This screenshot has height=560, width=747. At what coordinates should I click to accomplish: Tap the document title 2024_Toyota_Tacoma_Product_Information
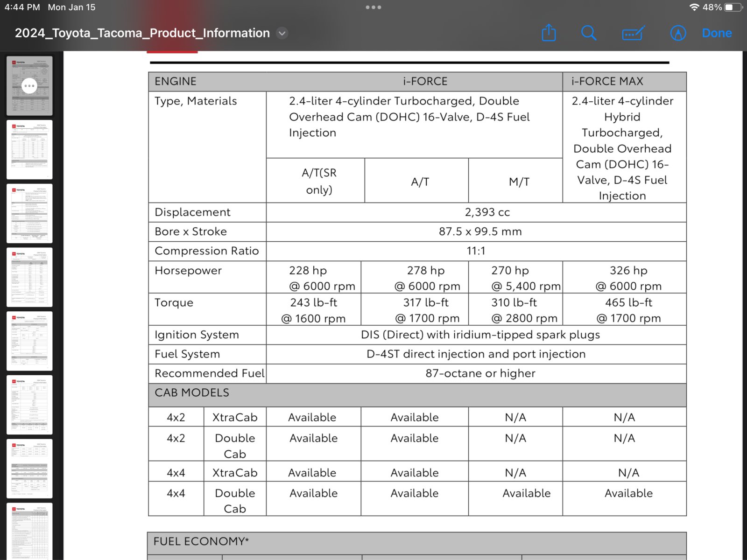(142, 33)
